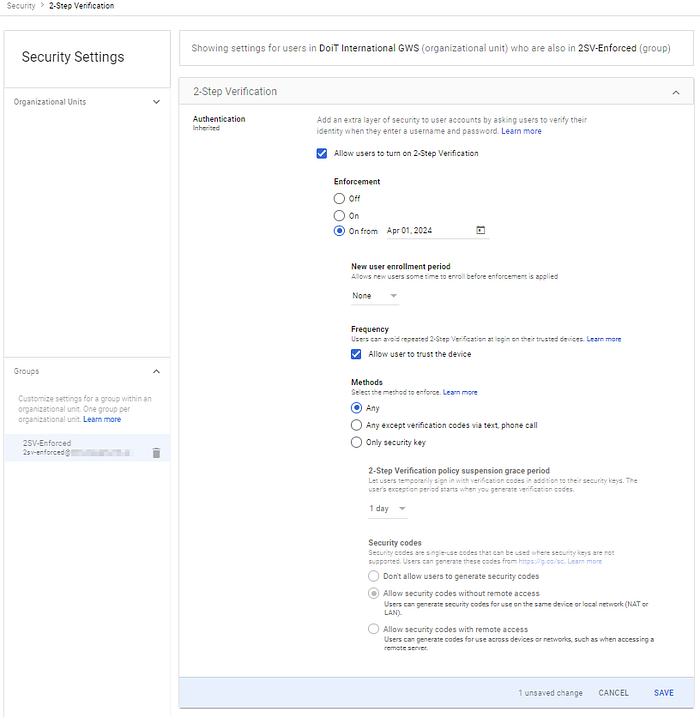Toggle Allow users to turn on 2-Step Verification
The height and width of the screenshot is (717, 700).
pos(322,153)
